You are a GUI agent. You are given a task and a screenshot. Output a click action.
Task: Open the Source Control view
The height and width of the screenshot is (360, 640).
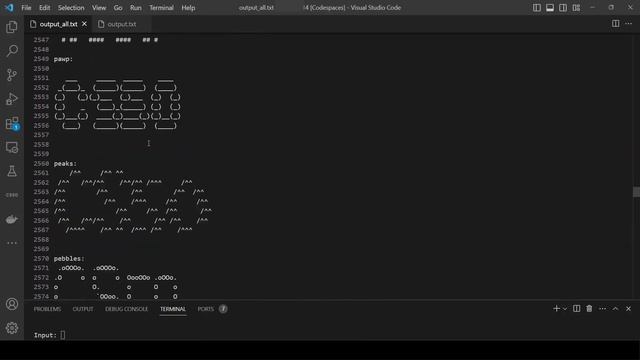[x=12, y=75]
